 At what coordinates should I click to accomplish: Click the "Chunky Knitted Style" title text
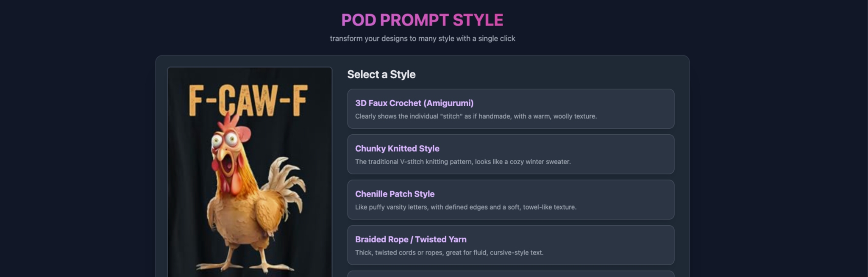click(397, 149)
